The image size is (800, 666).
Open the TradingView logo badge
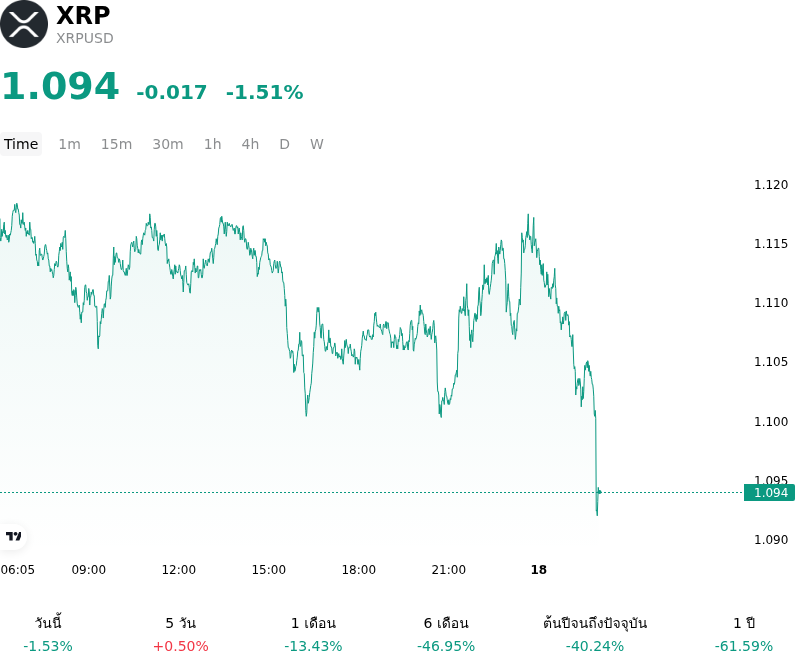pyautogui.click(x=13, y=536)
